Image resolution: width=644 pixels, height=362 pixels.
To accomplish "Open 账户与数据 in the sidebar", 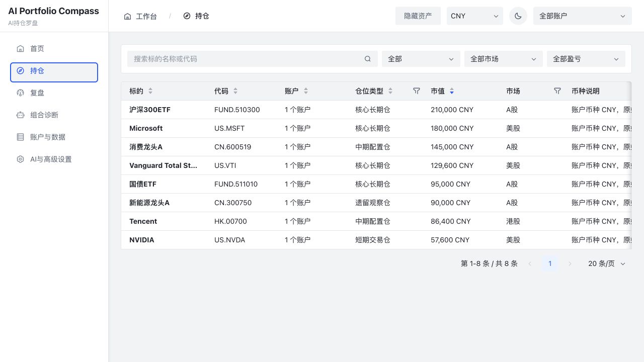I will click(x=54, y=137).
